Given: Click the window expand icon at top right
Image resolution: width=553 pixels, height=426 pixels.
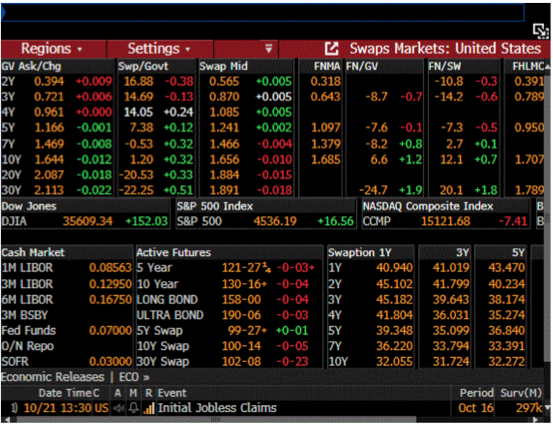Looking at the screenshot, I should (x=541, y=31).
